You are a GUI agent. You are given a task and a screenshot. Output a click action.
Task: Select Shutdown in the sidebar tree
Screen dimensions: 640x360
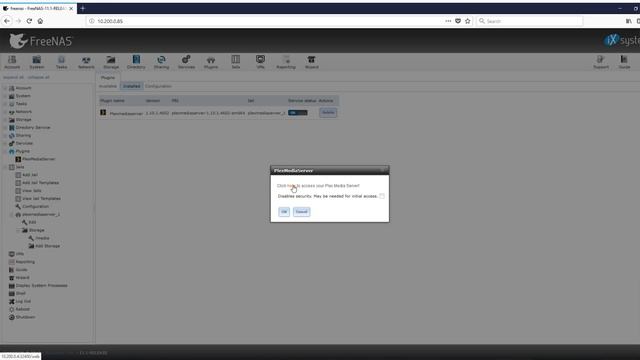point(25,317)
